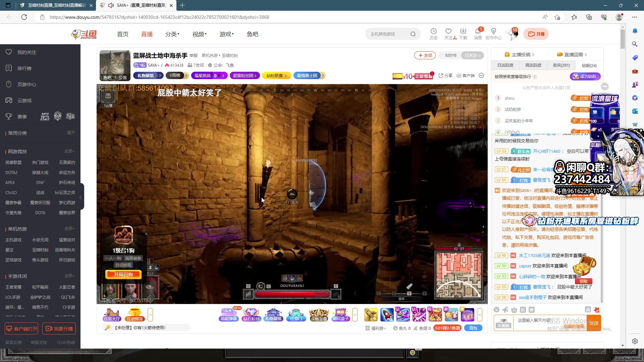Open 互动预言 prediction trophy icon
Viewport: 644px width, 362px height.
click(135, 315)
